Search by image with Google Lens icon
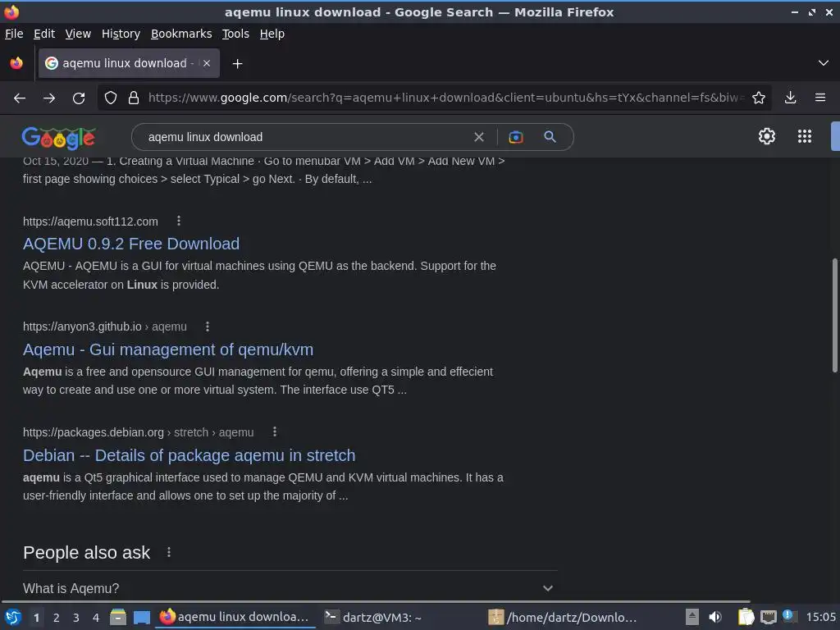 pyautogui.click(x=515, y=137)
